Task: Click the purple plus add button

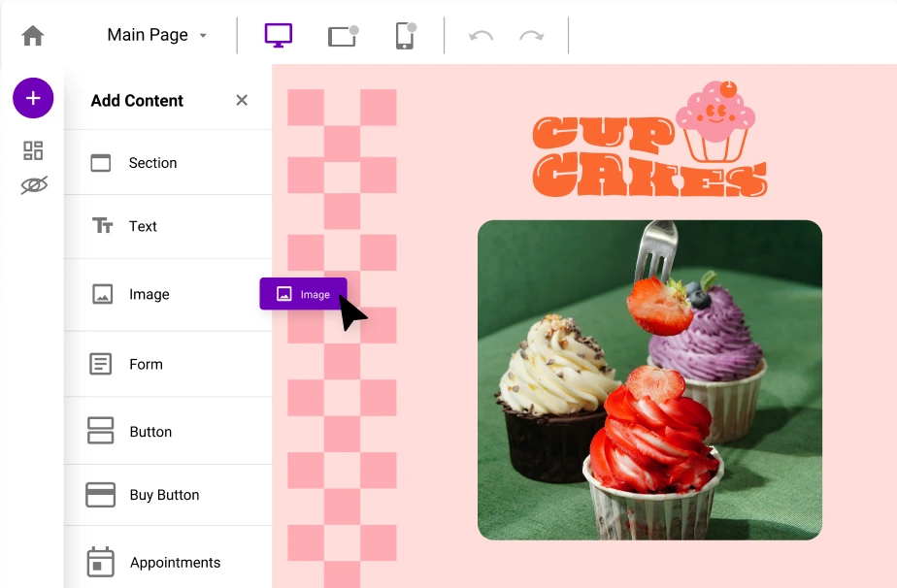Action: [x=33, y=98]
